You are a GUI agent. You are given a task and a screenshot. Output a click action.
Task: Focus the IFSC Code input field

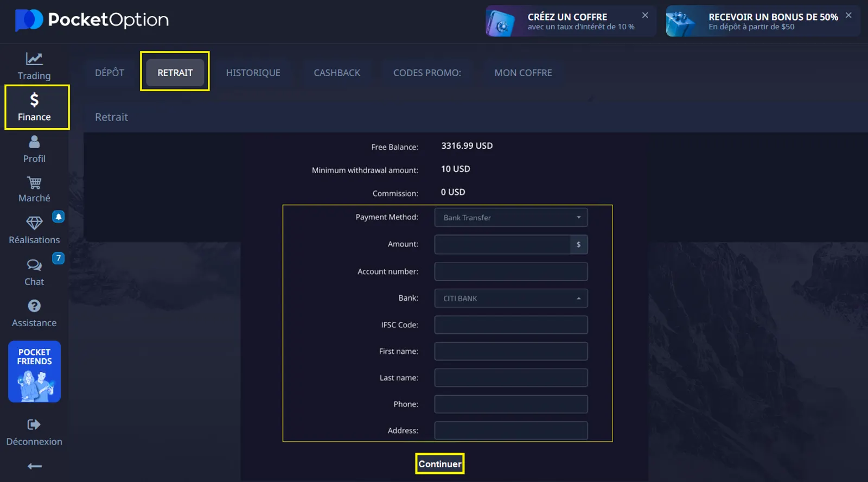tap(510, 325)
